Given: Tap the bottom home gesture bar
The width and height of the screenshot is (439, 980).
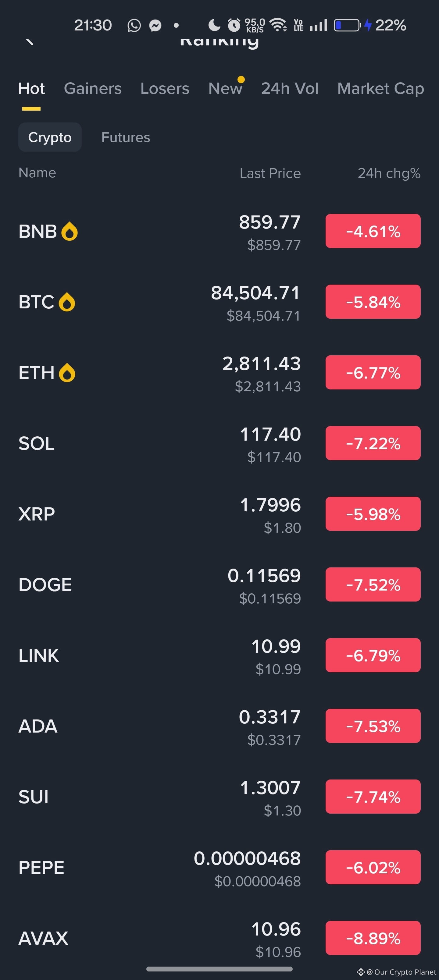Looking at the screenshot, I should pyautogui.click(x=219, y=969).
